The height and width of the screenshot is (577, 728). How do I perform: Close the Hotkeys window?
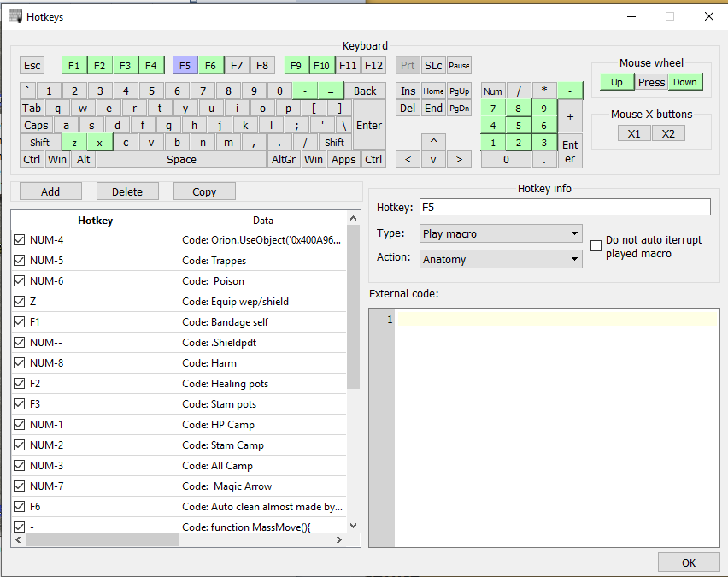tap(709, 17)
